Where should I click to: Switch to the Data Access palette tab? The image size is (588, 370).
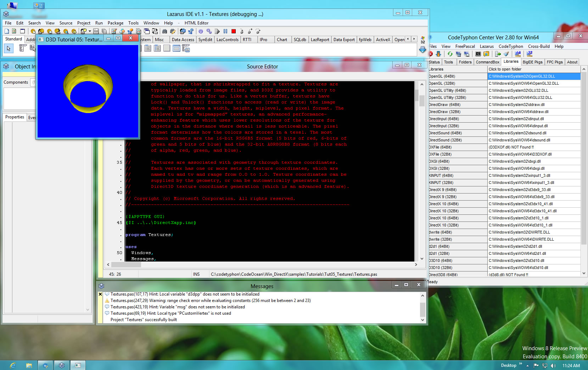[x=183, y=40]
